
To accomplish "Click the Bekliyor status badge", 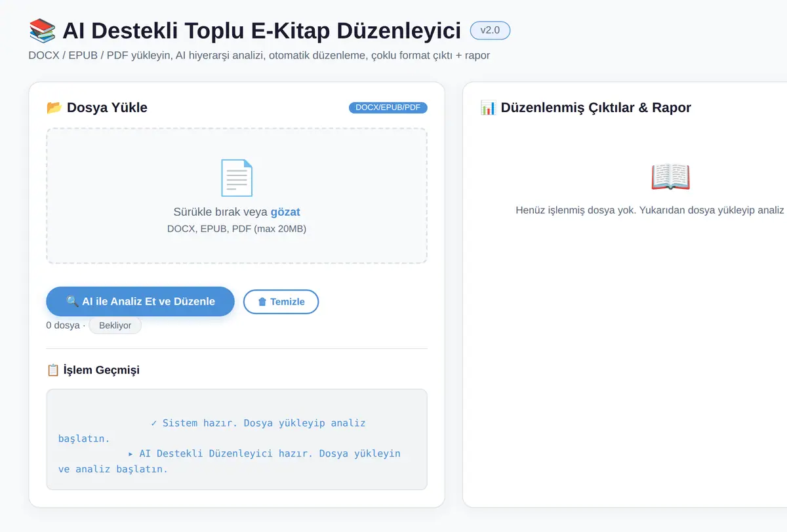I will click(115, 325).
